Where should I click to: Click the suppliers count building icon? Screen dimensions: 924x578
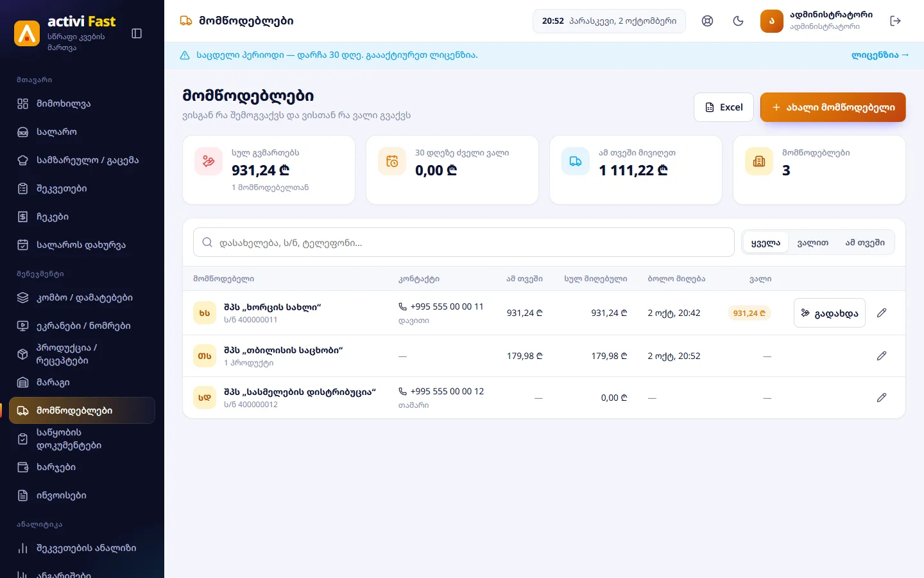pos(759,161)
